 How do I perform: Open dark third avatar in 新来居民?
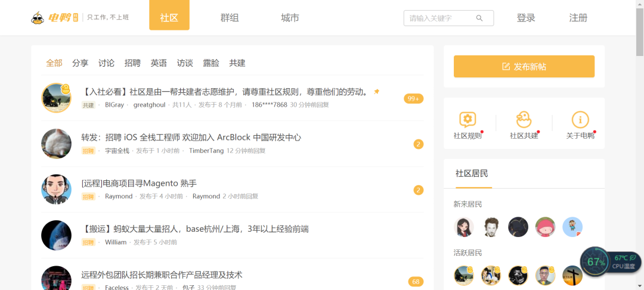point(518,227)
